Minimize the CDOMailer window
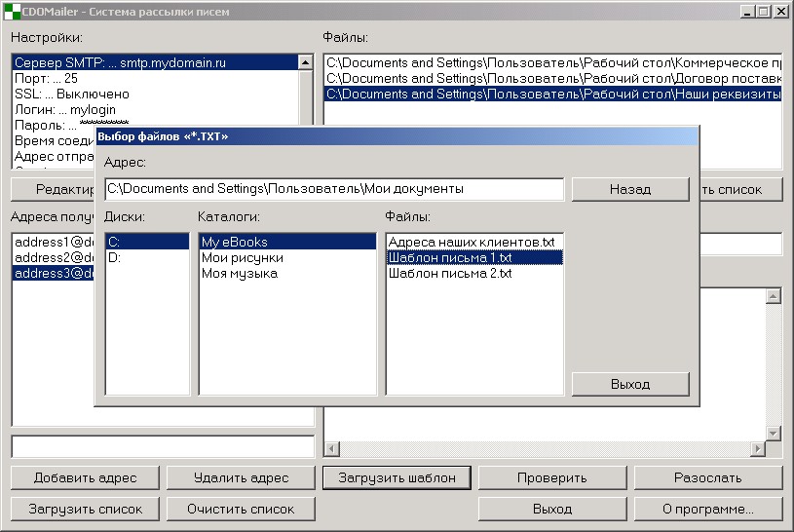Image resolution: width=794 pixels, height=532 pixels. tap(747, 11)
